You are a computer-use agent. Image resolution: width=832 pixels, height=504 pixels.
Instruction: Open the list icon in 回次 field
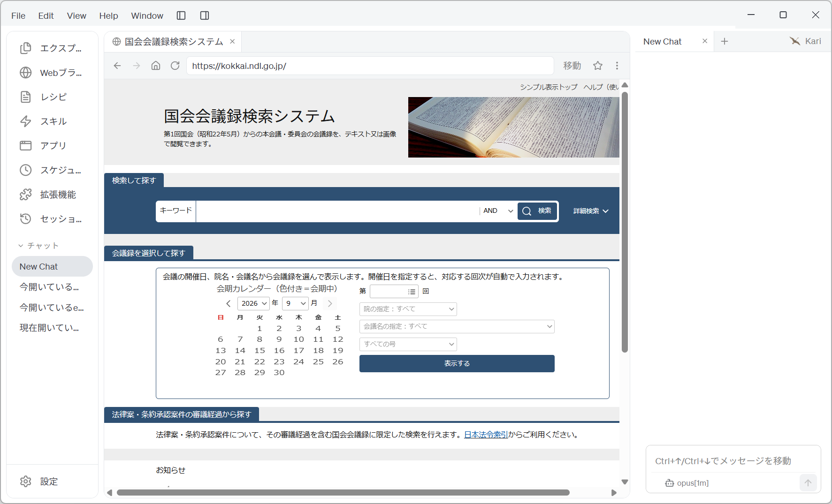tap(412, 292)
